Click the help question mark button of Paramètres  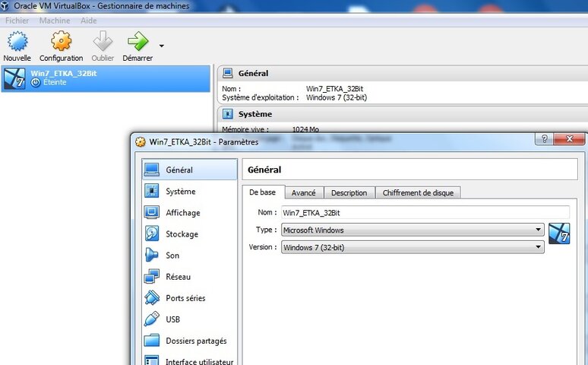pyautogui.click(x=544, y=139)
